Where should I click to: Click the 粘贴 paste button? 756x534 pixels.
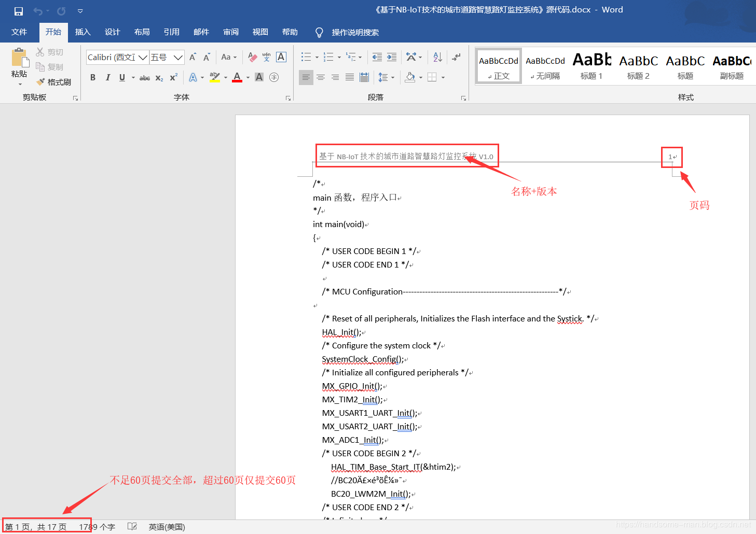[19, 63]
